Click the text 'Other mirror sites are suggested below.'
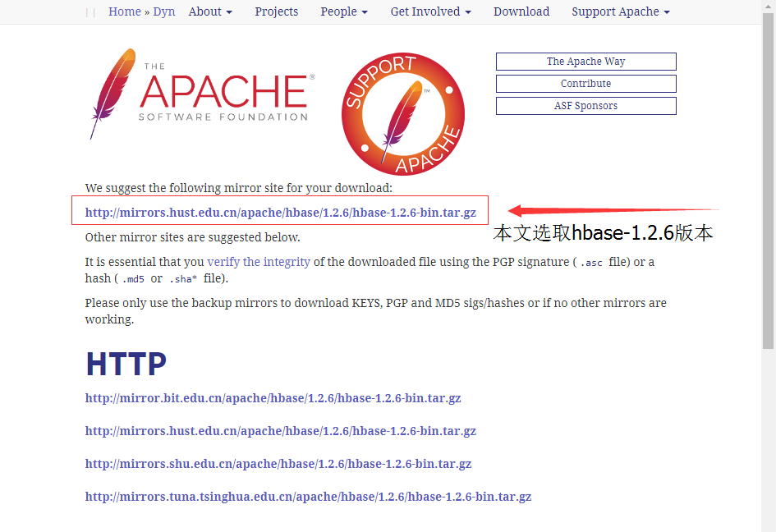This screenshot has width=776, height=532. [x=192, y=237]
